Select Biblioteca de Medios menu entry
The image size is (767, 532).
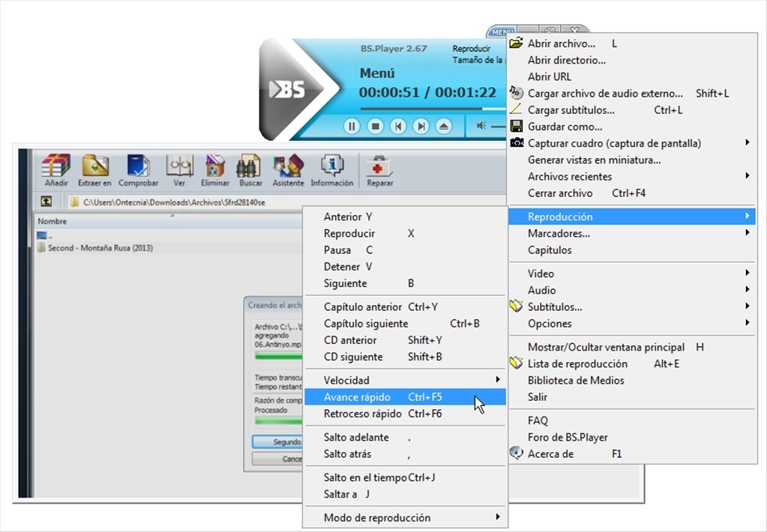tap(632, 381)
